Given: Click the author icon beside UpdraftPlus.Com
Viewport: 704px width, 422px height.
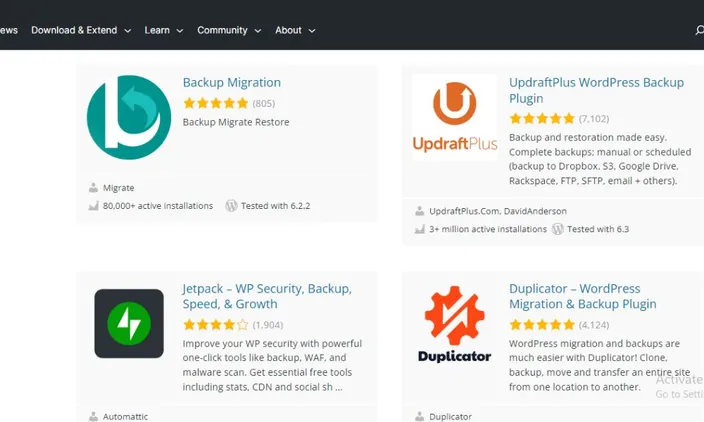Looking at the screenshot, I should [419, 211].
